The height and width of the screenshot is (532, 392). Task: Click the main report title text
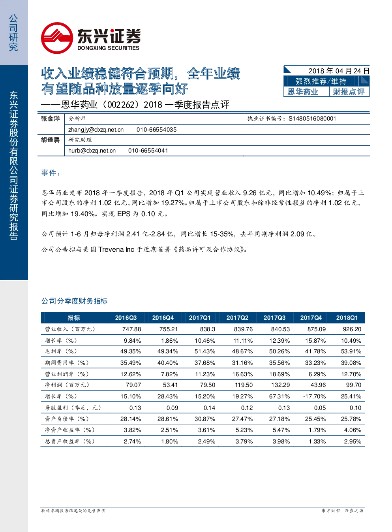pyautogui.click(x=141, y=81)
